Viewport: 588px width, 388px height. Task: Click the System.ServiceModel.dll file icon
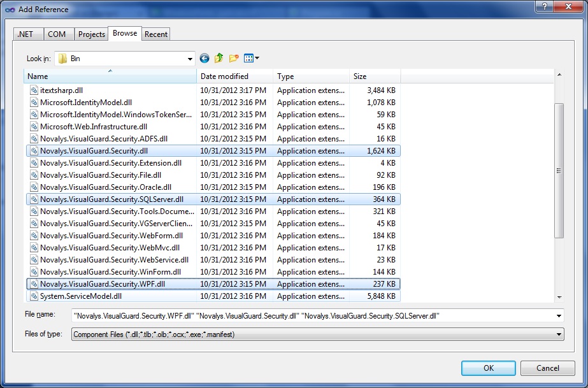pyautogui.click(x=34, y=296)
